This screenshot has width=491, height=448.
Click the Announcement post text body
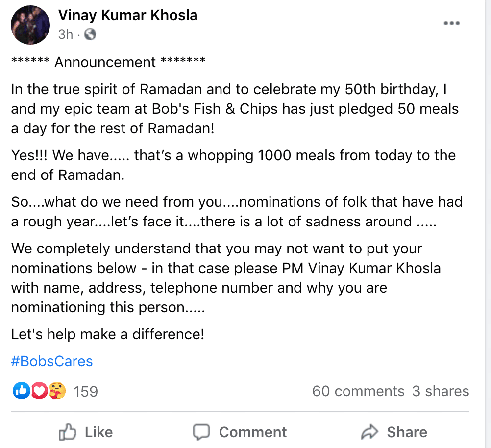(x=237, y=198)
